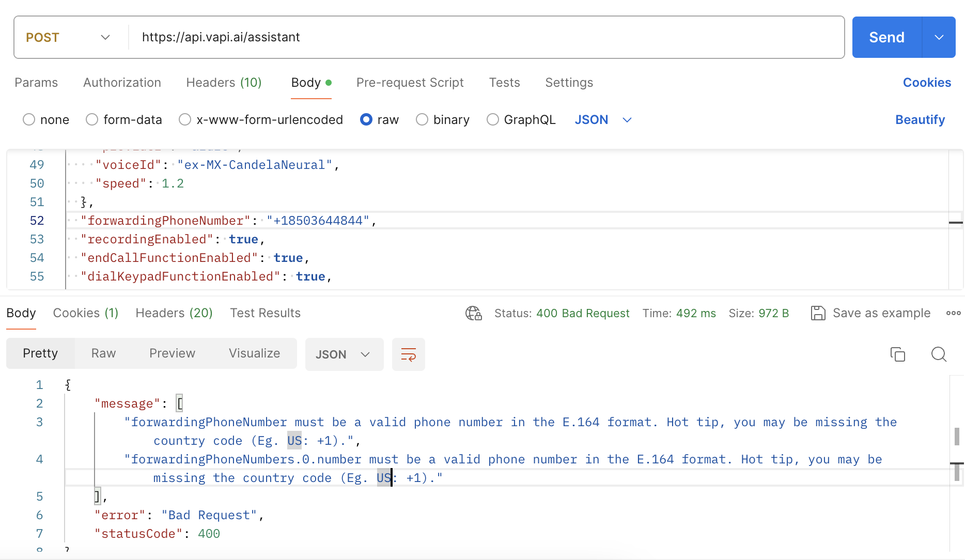Open the three-dot response options menu
This screenshot has height=560, width=965.
tap(954, 313)
